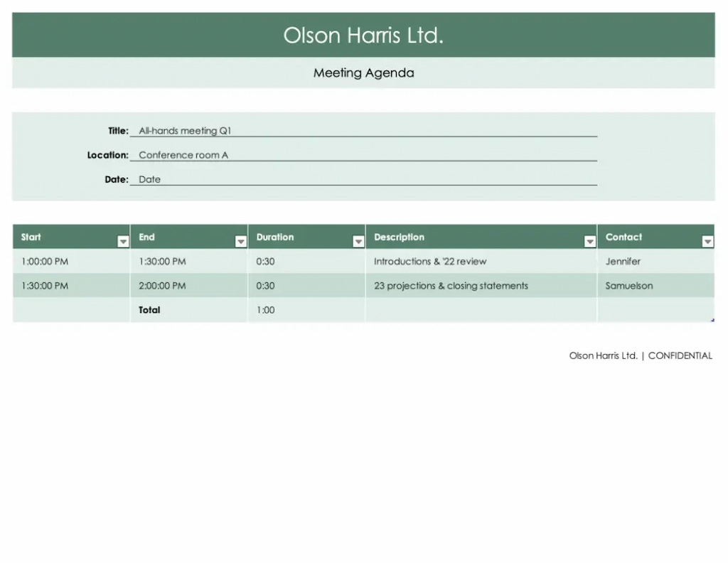Open the End column filter
The width and height of the screenshot is (728, 563).
click(x=240, y=241)
